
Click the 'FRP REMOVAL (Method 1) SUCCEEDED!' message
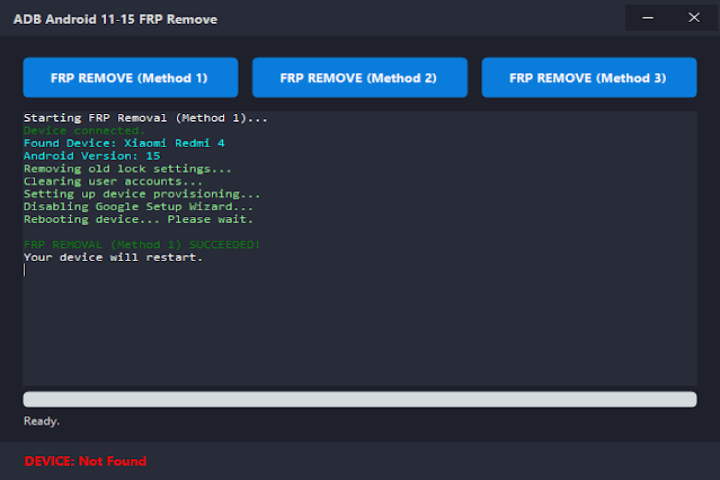142,244
